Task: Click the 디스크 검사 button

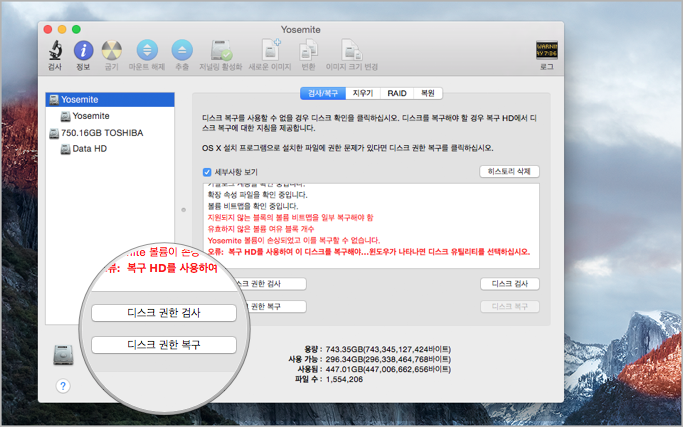Action: [x=510, y=284]
